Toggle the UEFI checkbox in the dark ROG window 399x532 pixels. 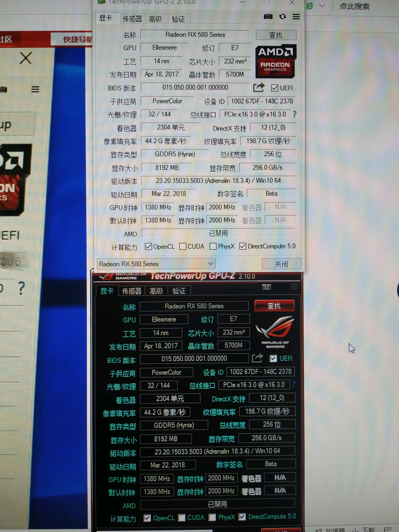pos(273,358)
